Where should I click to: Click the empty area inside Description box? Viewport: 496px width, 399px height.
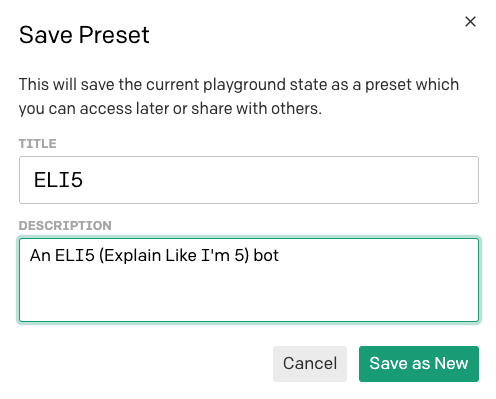[249, 295]
